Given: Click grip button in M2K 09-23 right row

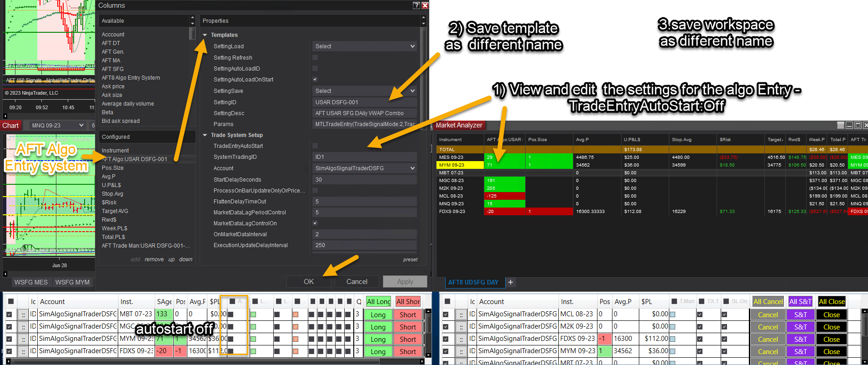Looking at the screenshot, I should (461, 327).
